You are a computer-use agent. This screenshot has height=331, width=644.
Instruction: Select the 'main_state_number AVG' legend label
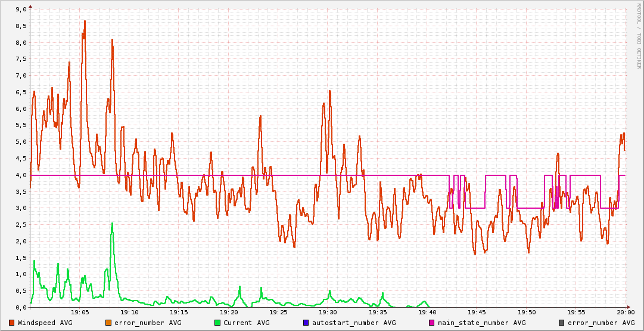pos(482,323)
